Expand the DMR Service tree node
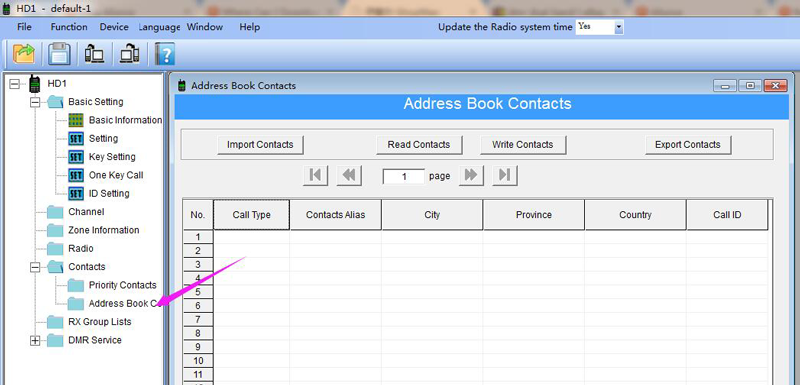Viewport: 800px width, 385px height. point(35,341)
